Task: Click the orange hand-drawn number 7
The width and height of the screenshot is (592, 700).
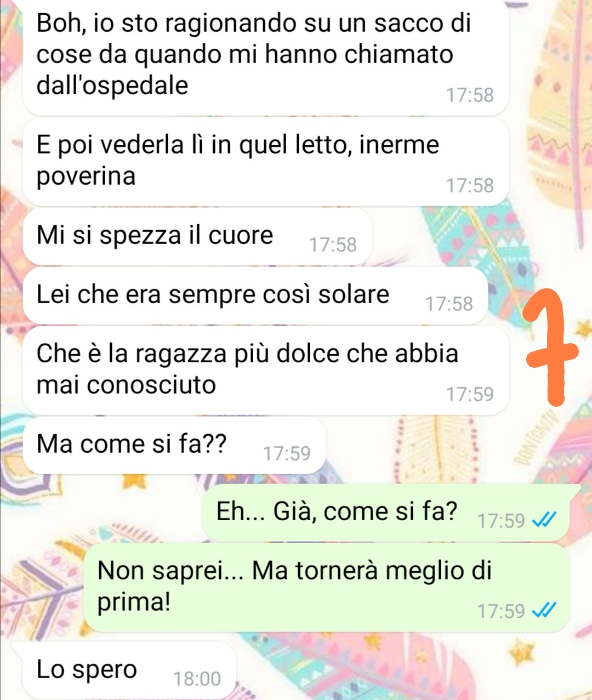Action: [551, 349]
